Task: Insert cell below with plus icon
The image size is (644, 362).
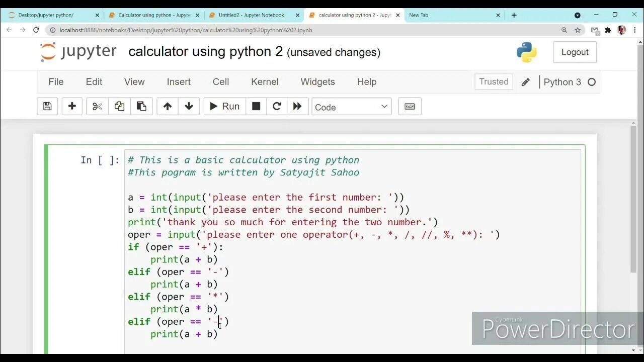Action: 72,106
